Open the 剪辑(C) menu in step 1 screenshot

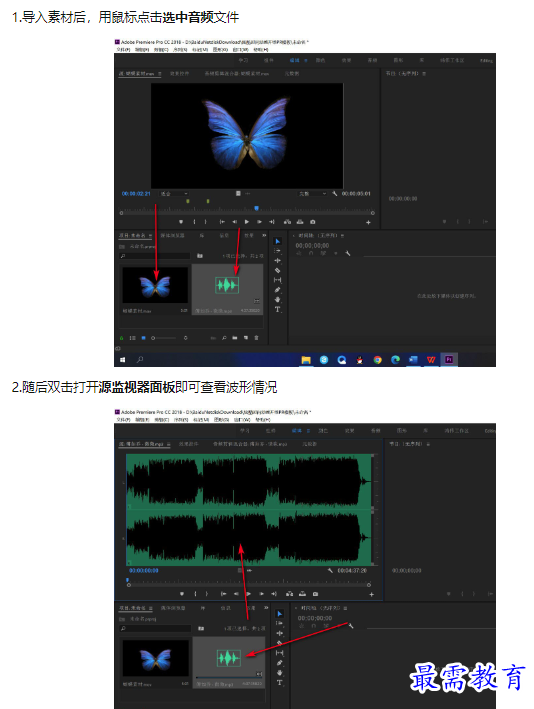161,49
